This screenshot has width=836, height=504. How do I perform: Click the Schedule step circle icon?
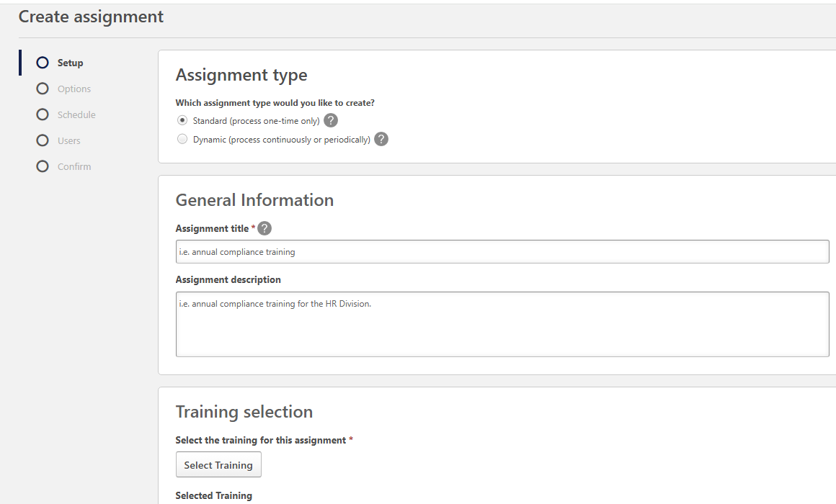pos(43,114)
